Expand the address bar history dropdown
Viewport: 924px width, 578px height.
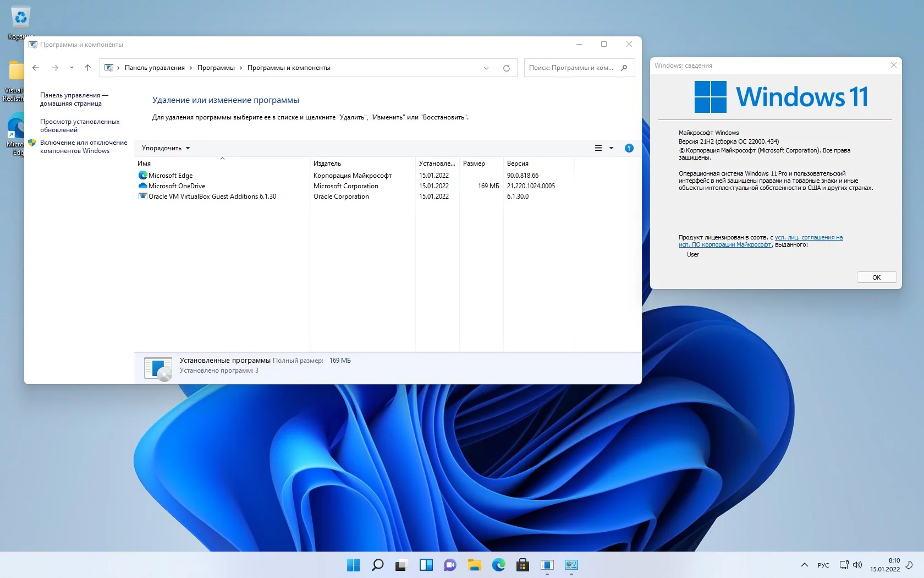click(486, 68)
